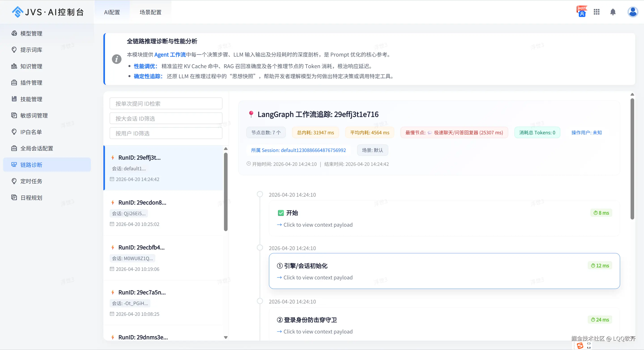Viewport: 644px width, 350px height.
Task: Click the 操作用户: 未知 link
Action: click(586, 133)
